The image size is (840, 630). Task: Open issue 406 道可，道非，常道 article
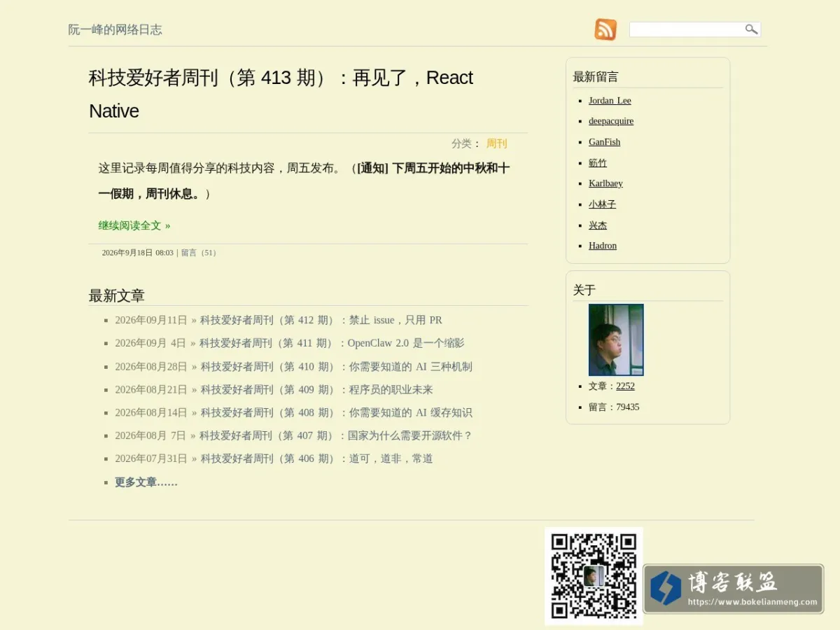[317, 458]
